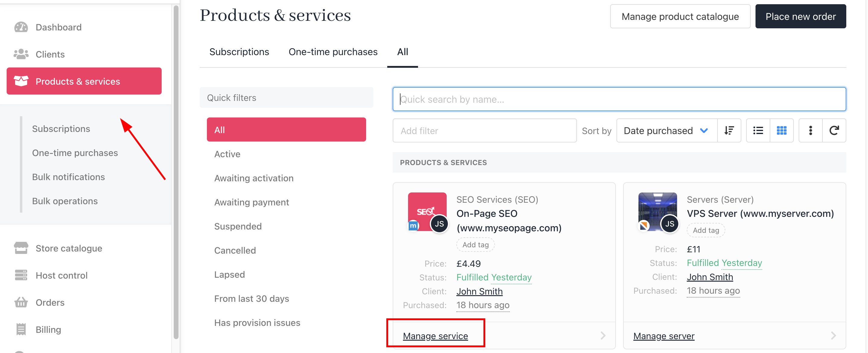The width and height of the screenshot is (868, 353).
Task: Filter by Cancelled
Action: pos(235,250)
